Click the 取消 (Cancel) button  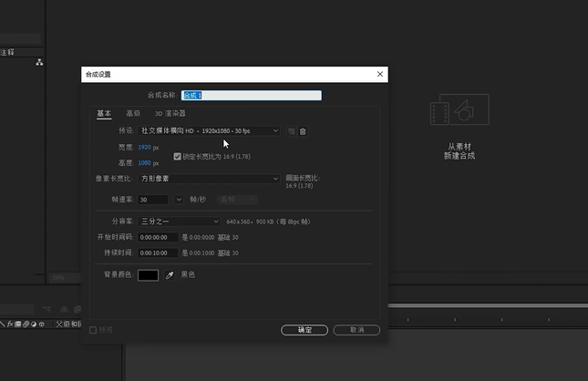pos(356,330)
